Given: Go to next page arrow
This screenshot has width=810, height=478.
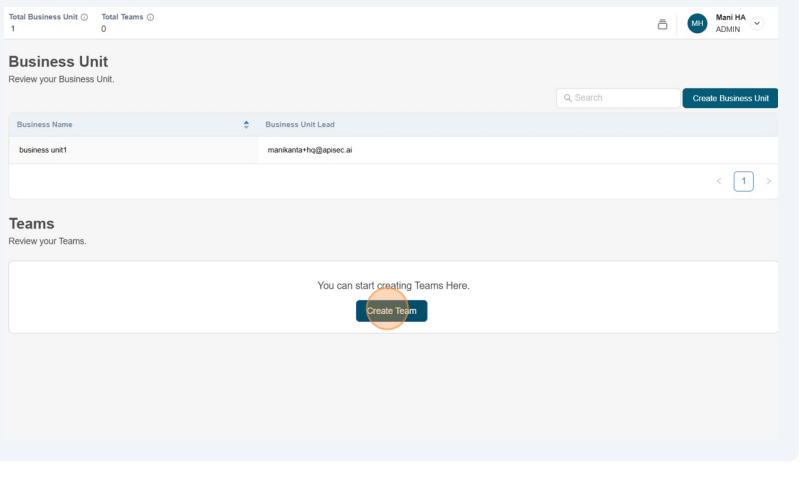Looking at the screenshot, I should (768, 181).
